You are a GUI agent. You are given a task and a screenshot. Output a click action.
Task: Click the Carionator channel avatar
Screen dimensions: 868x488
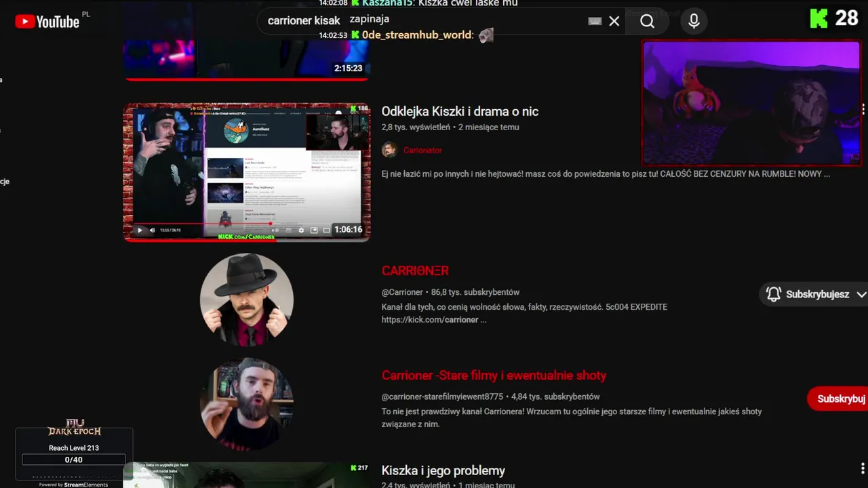click(389, 150)
